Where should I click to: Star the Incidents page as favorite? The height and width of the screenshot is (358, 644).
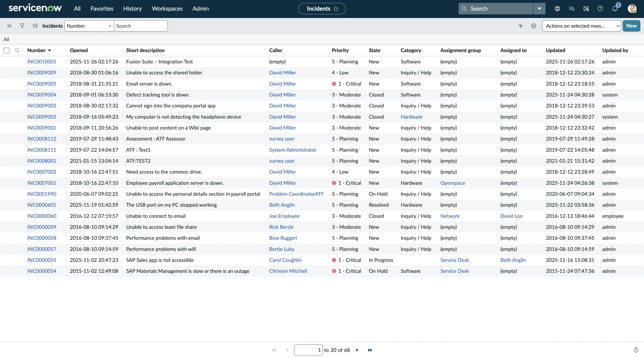336,9
